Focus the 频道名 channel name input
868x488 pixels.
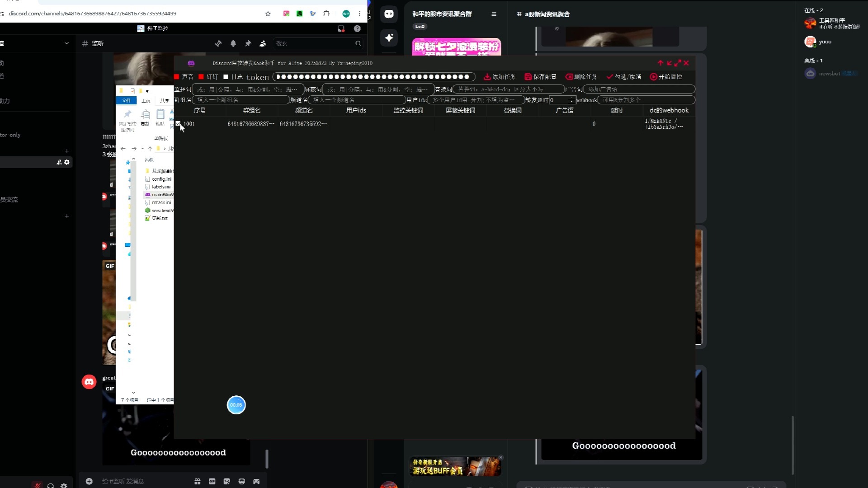[357, 100]
